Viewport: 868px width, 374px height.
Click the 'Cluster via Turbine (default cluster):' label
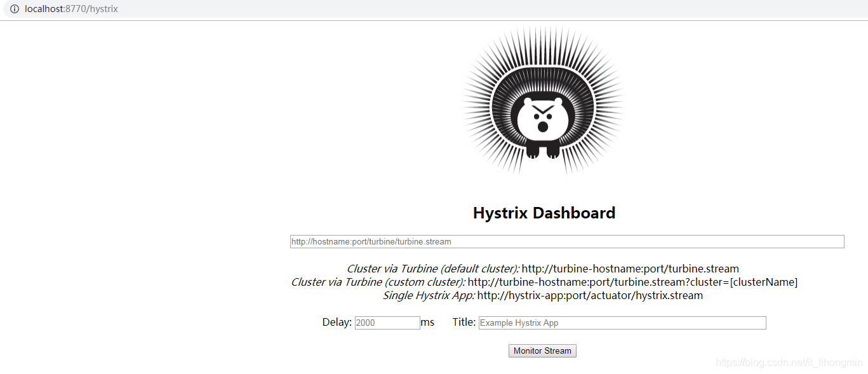pyautogui.click(x=433, y=269)
